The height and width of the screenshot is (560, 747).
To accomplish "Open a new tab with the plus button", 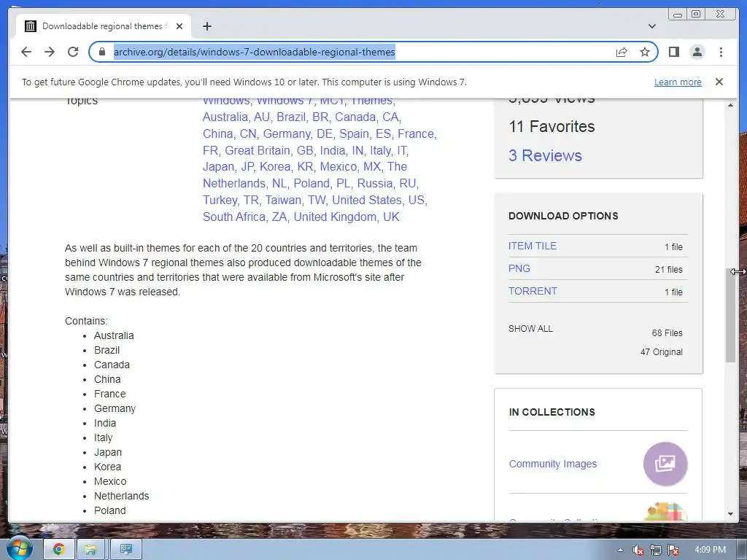I will 206,26.
